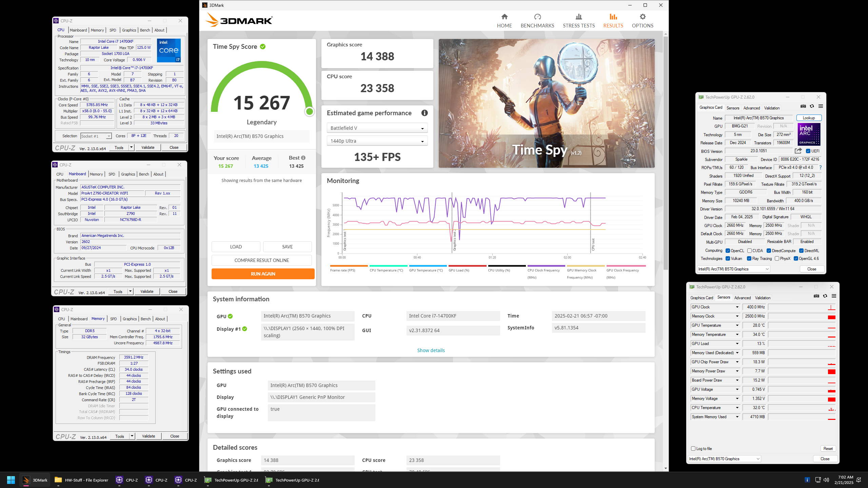Click the volume icon in system tray

pyautogui.click(x=826, y=480)
